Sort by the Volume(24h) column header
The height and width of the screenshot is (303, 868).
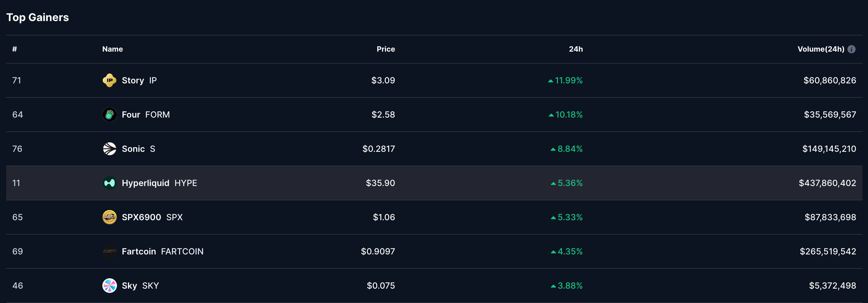point(821,49)
